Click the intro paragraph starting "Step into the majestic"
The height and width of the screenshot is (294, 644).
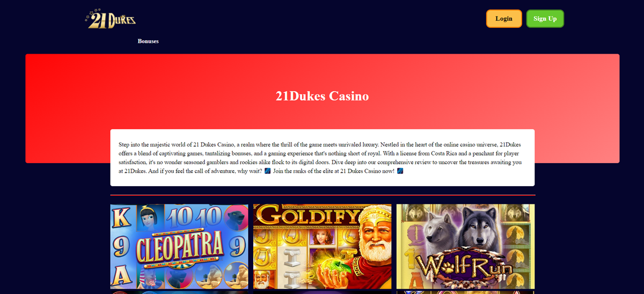point(322,158)
